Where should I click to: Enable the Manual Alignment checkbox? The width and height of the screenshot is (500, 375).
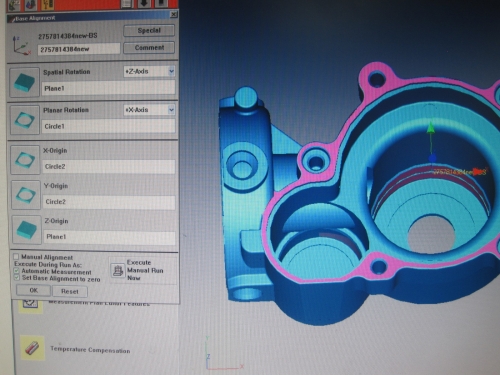pyautogui.click(x=16, y=257)
